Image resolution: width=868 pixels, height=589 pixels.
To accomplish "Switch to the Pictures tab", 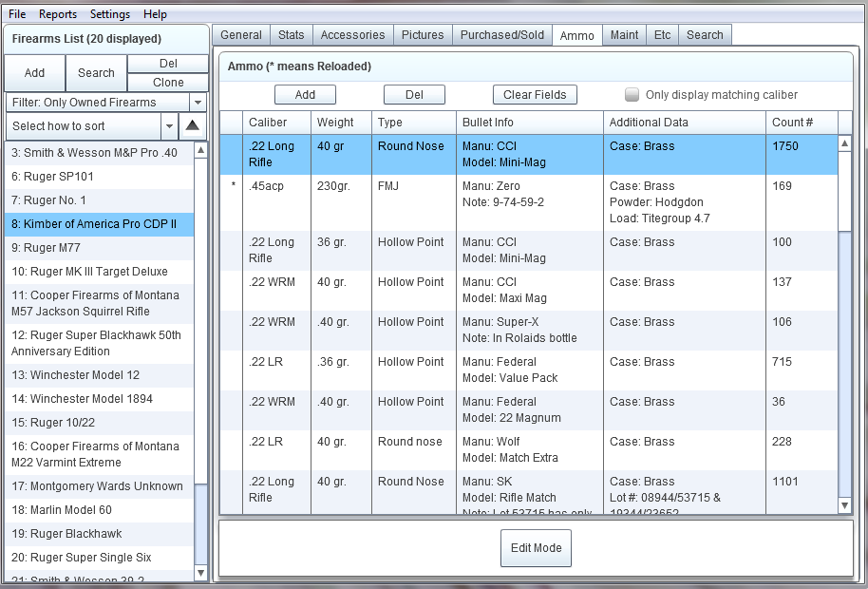I will coord(423,35).
